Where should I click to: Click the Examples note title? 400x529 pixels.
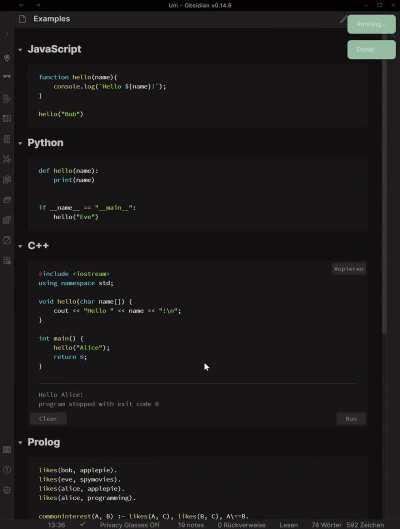pos(52,19)
